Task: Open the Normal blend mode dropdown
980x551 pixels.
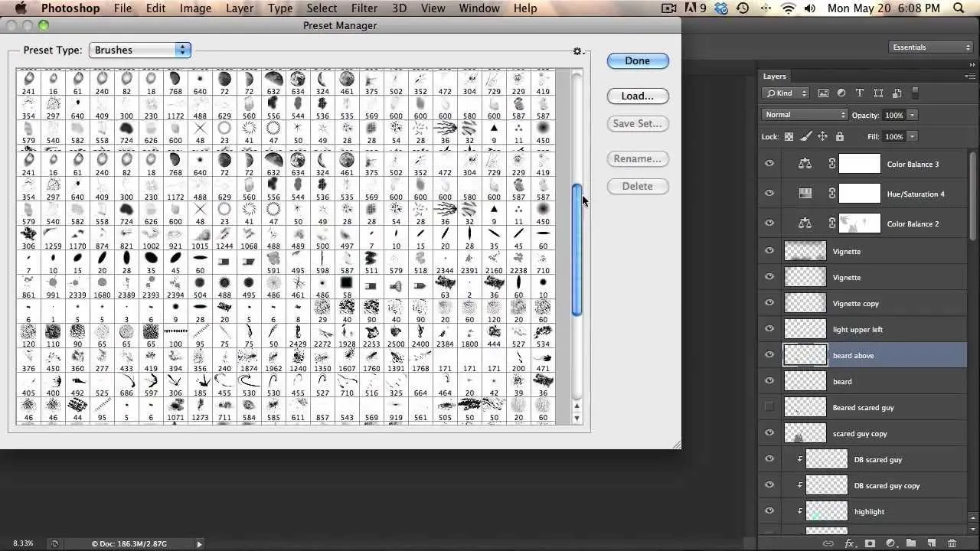Action: point(804,114)
